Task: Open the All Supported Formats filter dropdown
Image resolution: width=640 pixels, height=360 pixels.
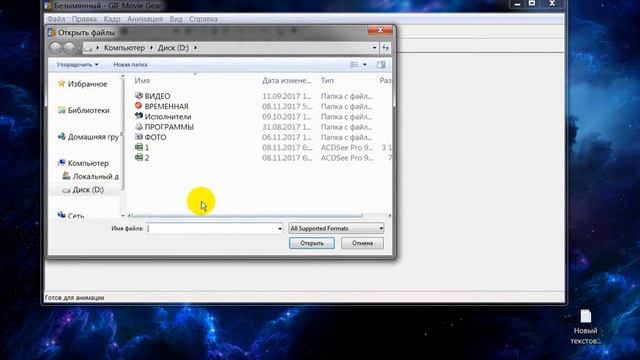Action: [336, 229]
